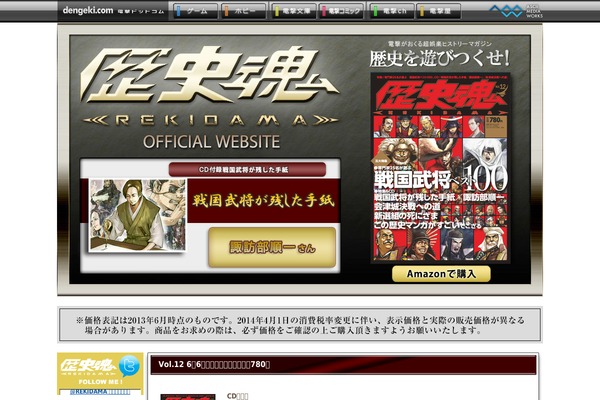
Task: Click the OFFICIAL WEBSITE heading
Action: (211, 142)
